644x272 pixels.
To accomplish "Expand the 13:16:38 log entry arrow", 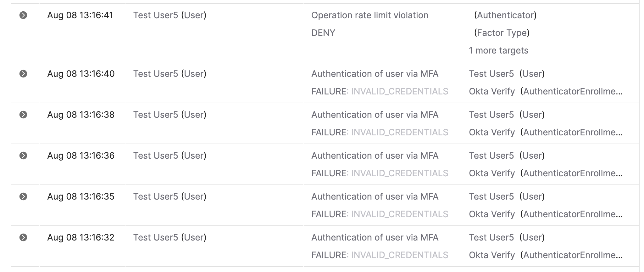I will coord(23,115).
